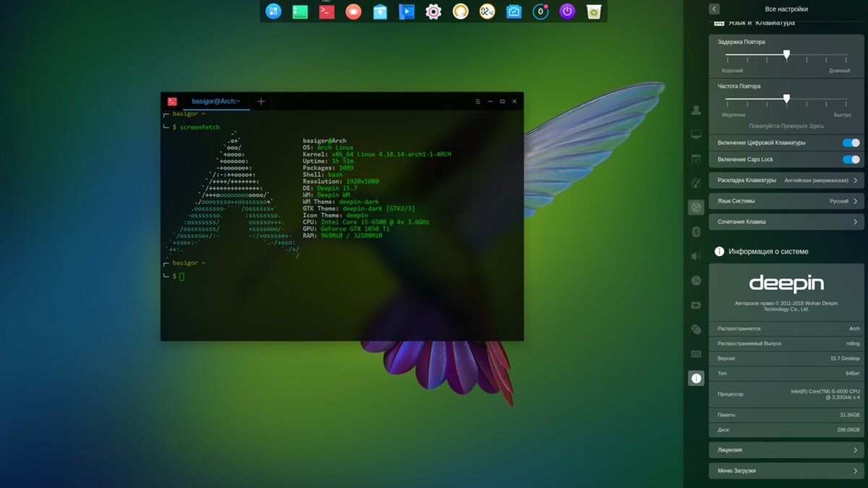The height and width of the screenshot is (488, 868).
Task: Click the Распространяемый Выпуск rolling row
Action: [x=786, y=343]
